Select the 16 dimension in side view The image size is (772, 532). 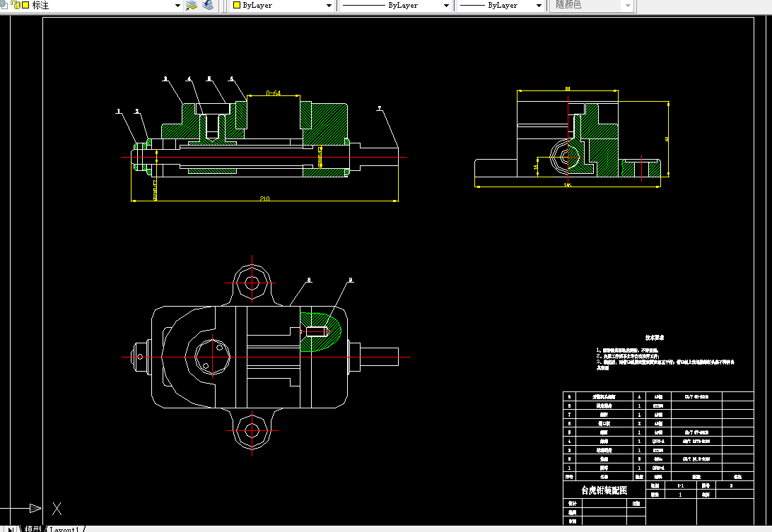point(536,167)
